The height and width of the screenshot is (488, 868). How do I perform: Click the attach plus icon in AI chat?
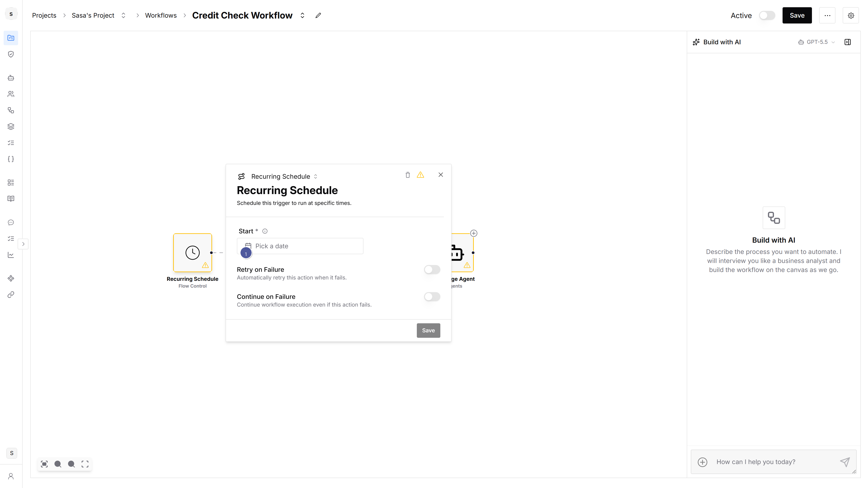tap(703, 462)
